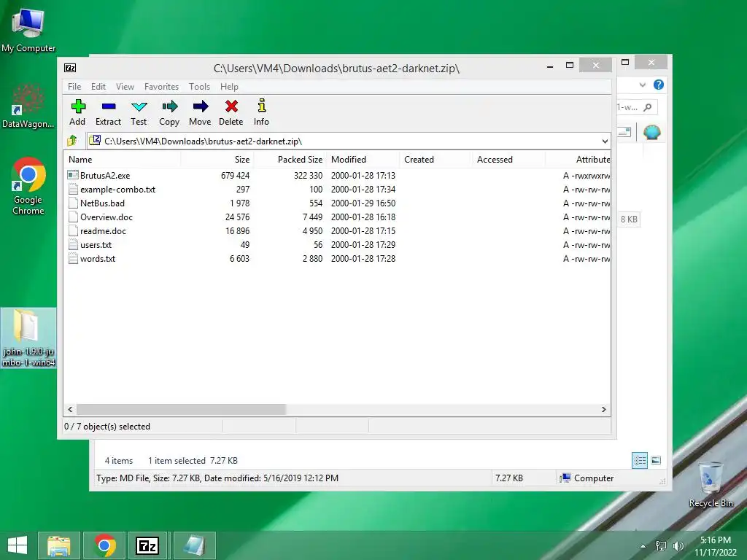Screen dimensions: 747x560
Task: Click the search icon in the Explorer window
Action: [x=648, y=107]
